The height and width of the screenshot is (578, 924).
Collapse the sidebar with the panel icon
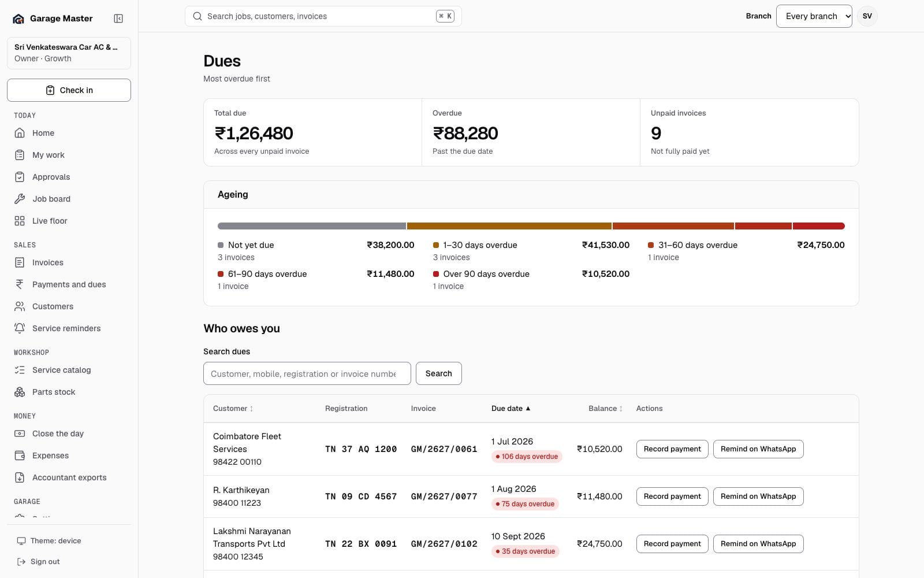[118, 18]
